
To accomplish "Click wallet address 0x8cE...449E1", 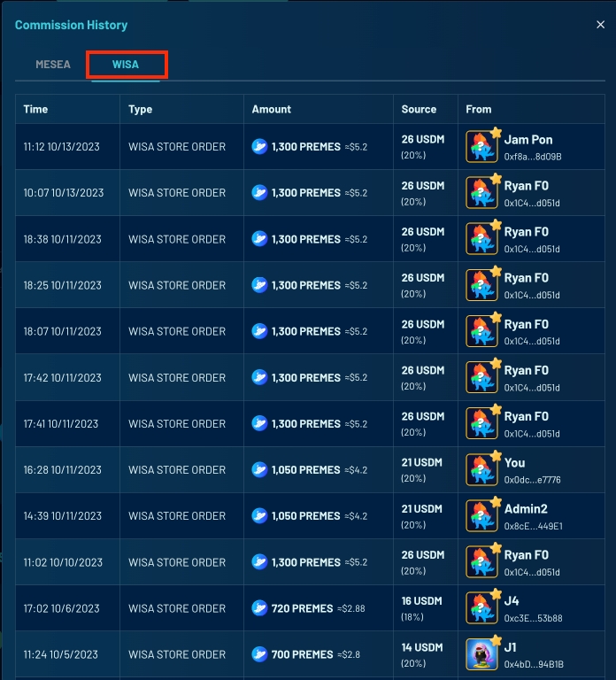I will (533, 526).
